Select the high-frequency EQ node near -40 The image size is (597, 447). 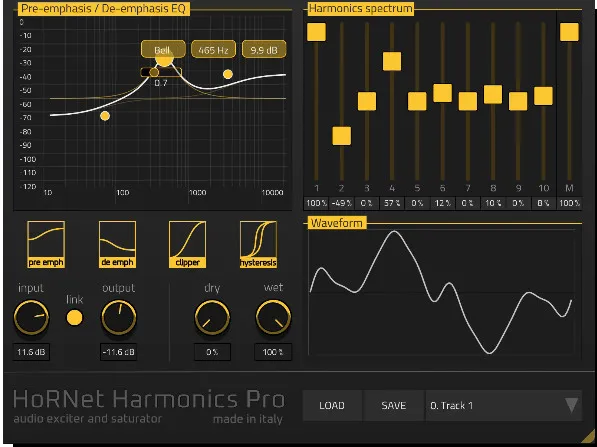pyautogui.click(x=228, y=74)
